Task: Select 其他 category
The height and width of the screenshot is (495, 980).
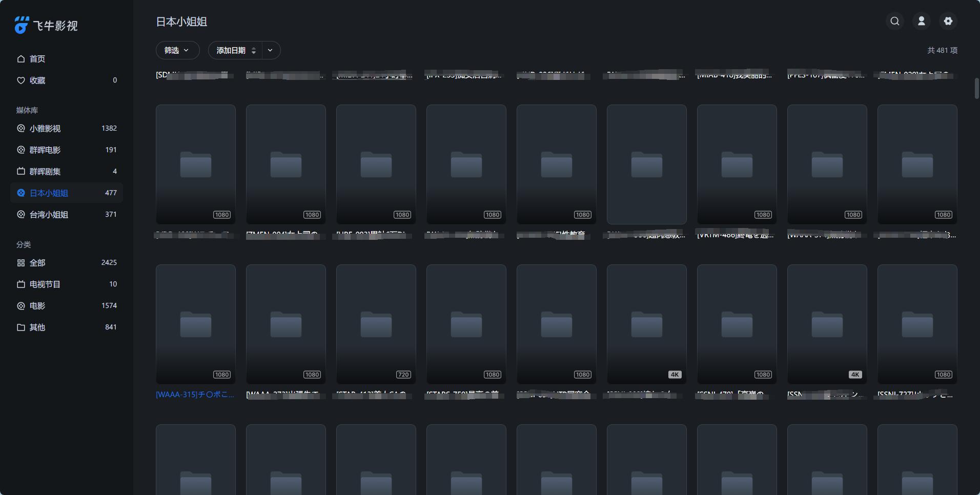Action: [67, 327]
